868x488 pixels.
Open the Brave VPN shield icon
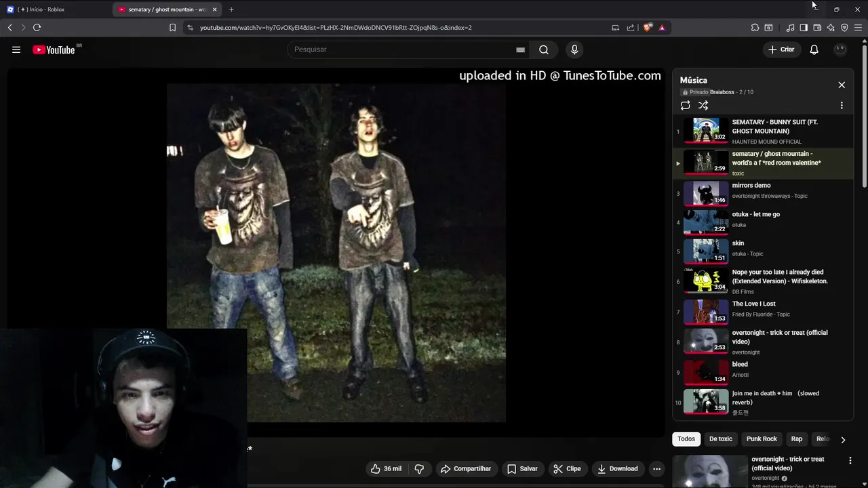tap(844, 28)
